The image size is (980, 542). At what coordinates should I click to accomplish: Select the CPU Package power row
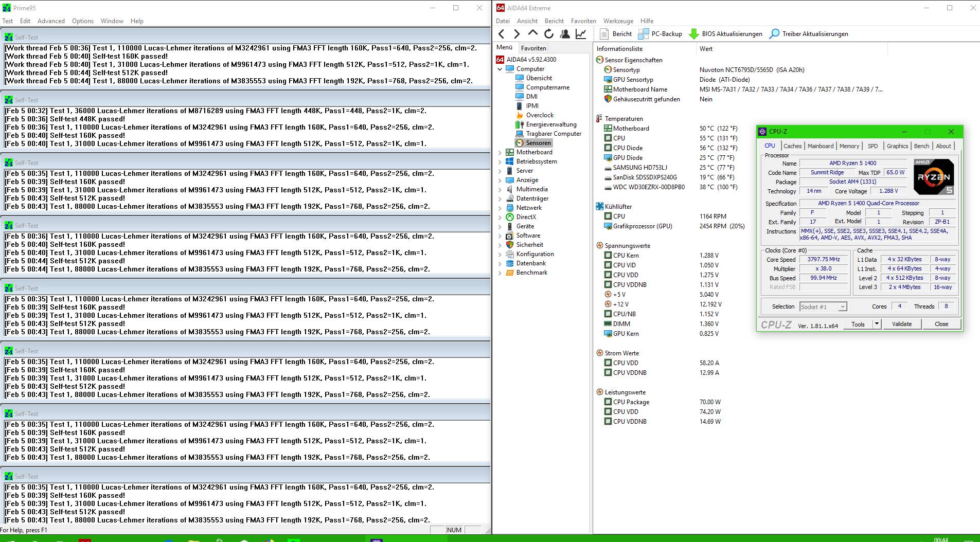click(662, 402)
